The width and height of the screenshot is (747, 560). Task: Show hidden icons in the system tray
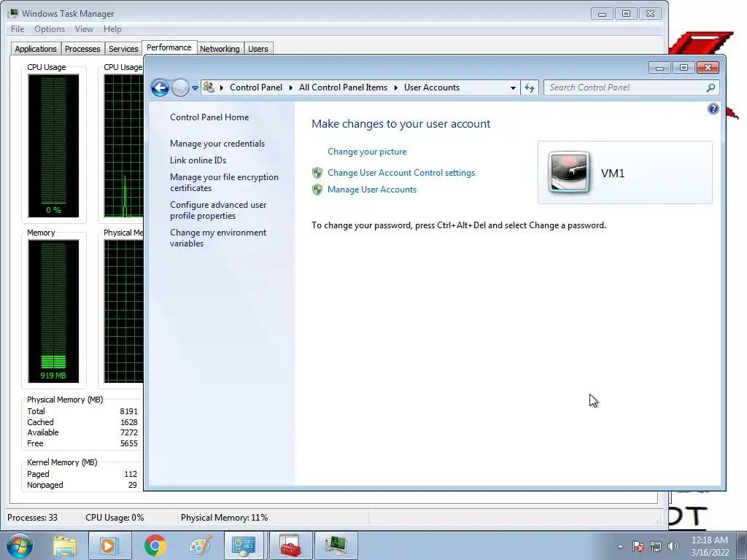click(620, 546)
